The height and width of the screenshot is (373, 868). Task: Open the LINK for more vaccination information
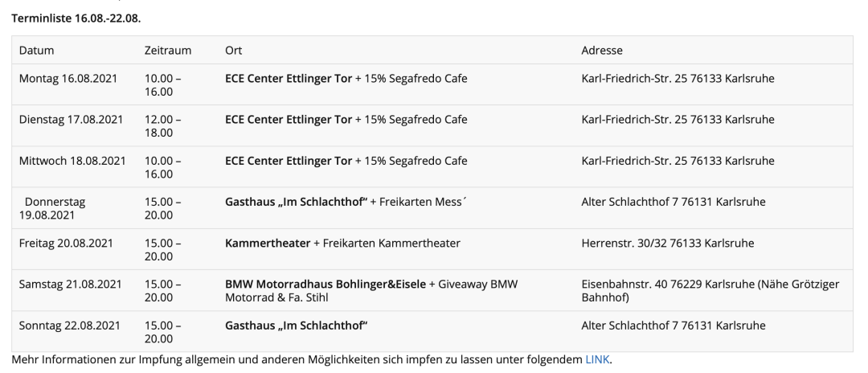597,360
